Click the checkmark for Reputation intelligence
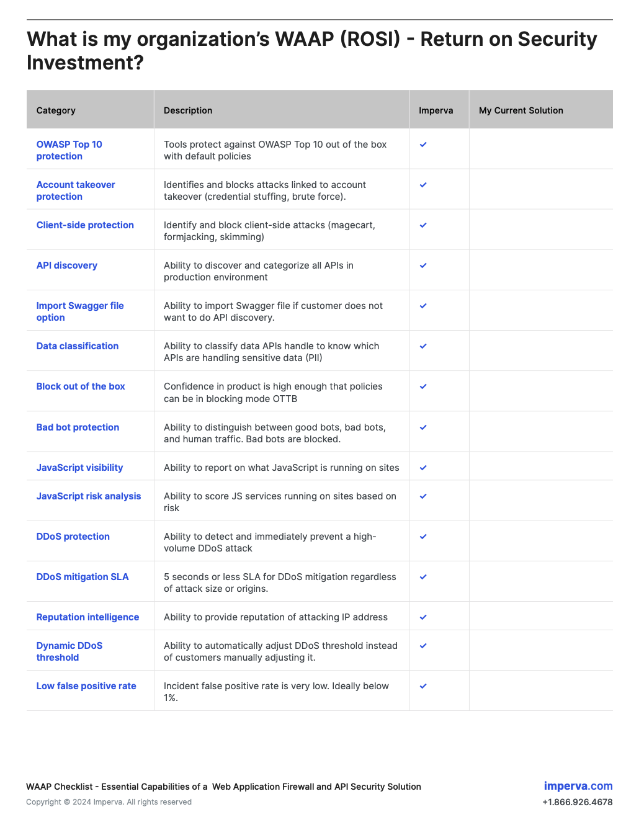This screenshot has height=817, width=644. pyautogui.click(x=423, y=617)
